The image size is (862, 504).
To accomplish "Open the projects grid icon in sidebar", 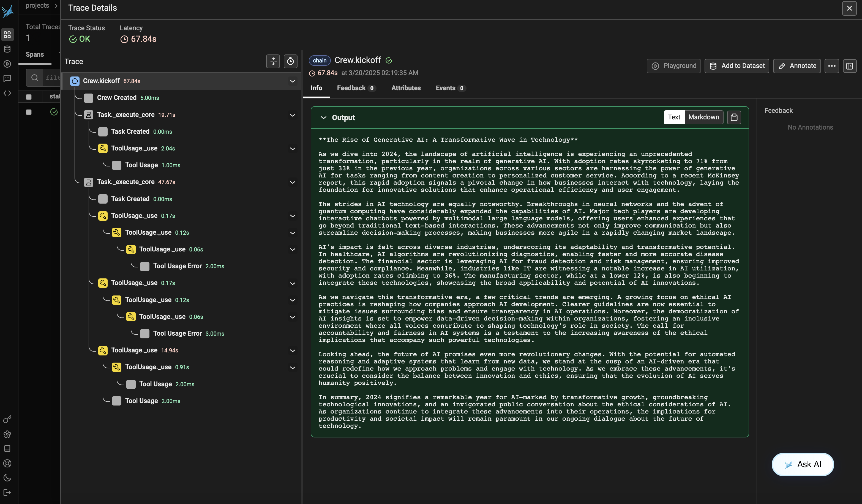I will click(7, 35).
